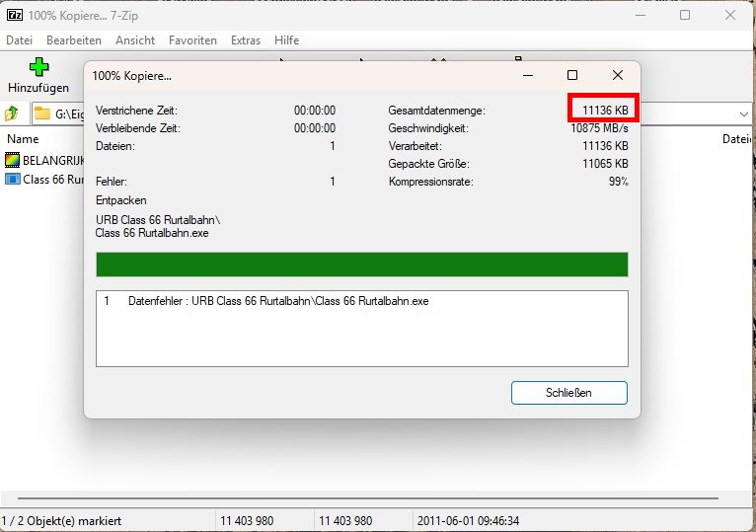756x532 pixels.
Task: Go up one folder level
Action: coord(12,114)
